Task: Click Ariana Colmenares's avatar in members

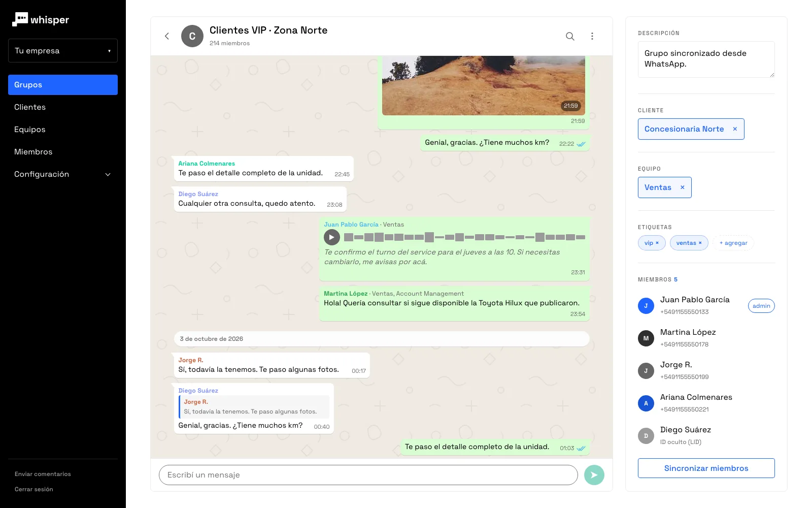Action: 646,403
